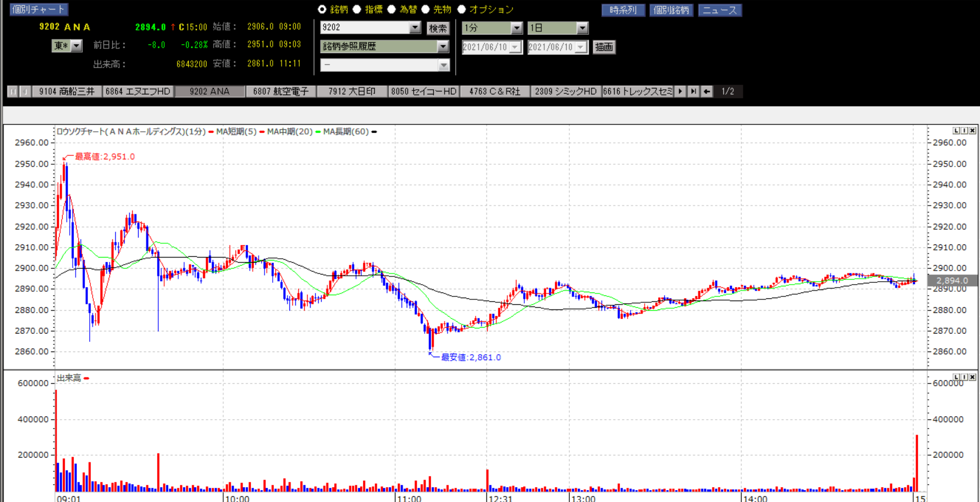Image resolution: width=980 pixels, height=502 pixels.
Task: Click the 高値 value 2951.0
Action: [x=260, y=44]
